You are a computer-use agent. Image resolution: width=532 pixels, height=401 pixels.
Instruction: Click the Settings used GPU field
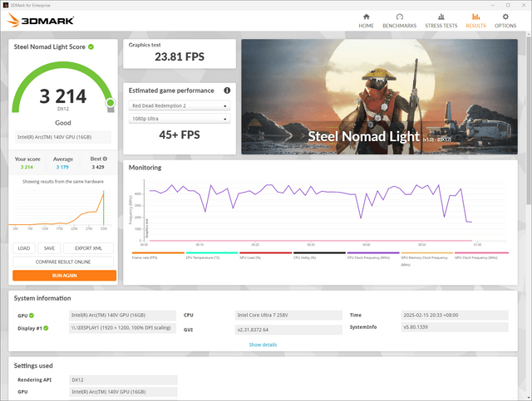click(123, 392)
